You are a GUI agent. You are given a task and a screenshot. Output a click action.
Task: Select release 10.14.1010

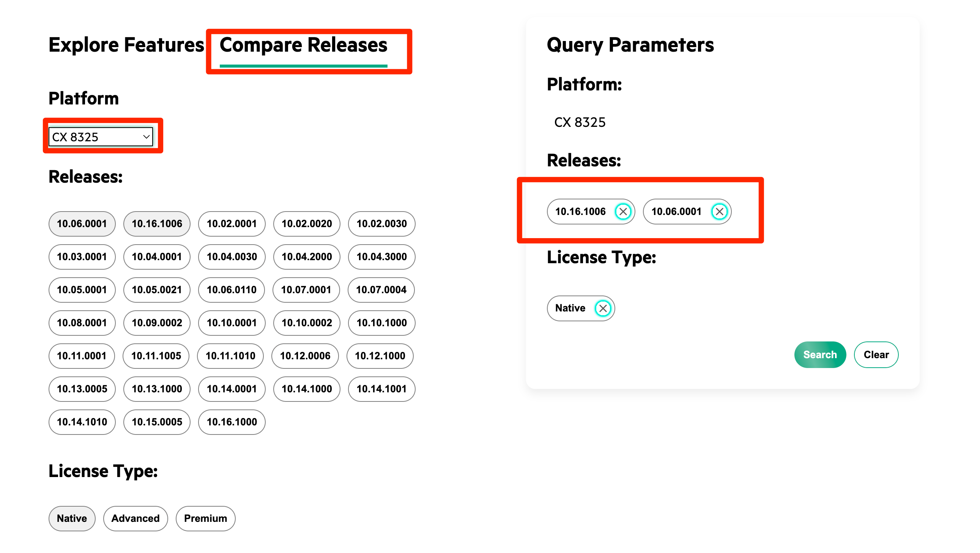point(82,422)
